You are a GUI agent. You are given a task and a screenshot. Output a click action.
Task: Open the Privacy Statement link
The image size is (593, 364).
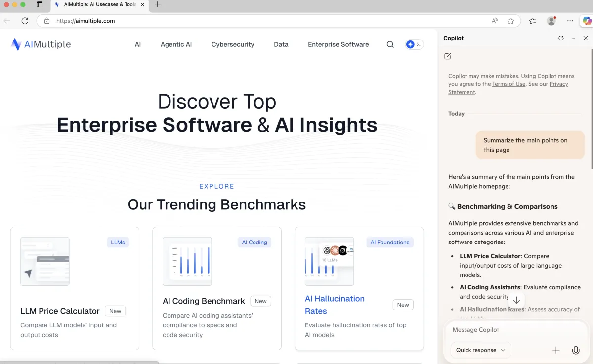pyautogui.click(x=508, y=88)
